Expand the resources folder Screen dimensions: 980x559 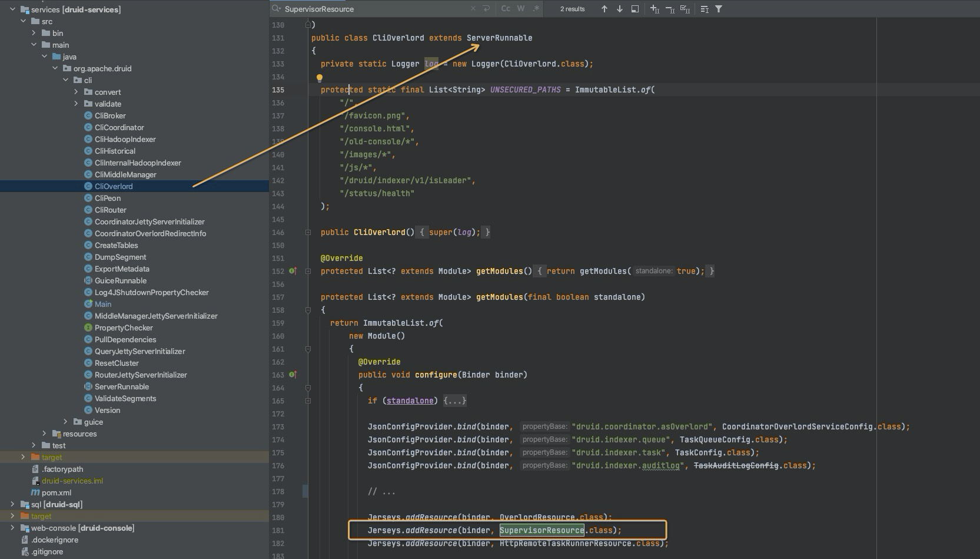pos(44,434)
